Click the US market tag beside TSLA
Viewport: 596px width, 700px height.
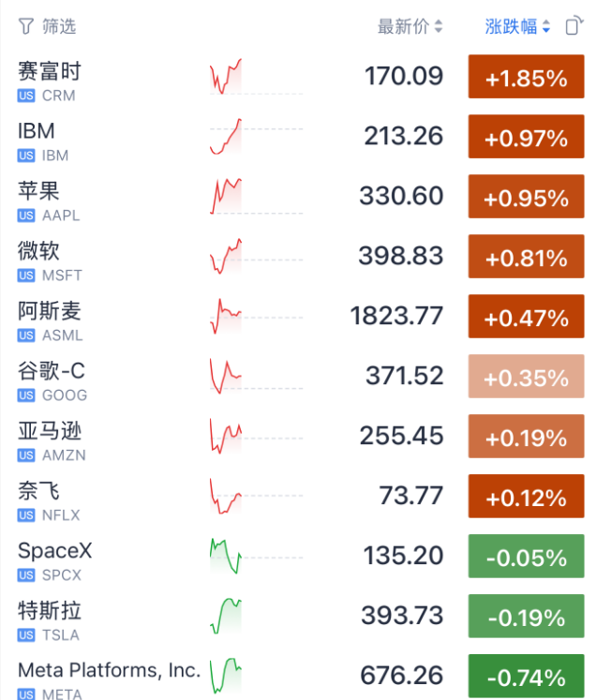26,635
